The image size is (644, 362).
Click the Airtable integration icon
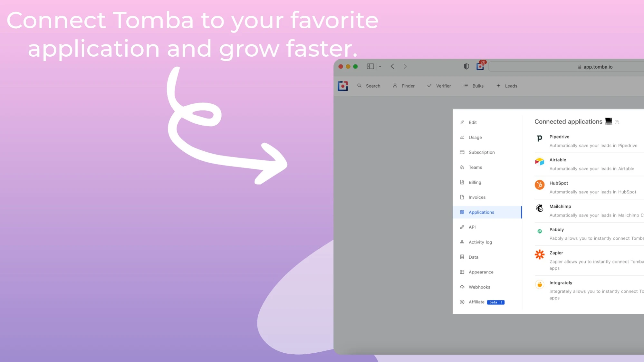pos(539,162)
